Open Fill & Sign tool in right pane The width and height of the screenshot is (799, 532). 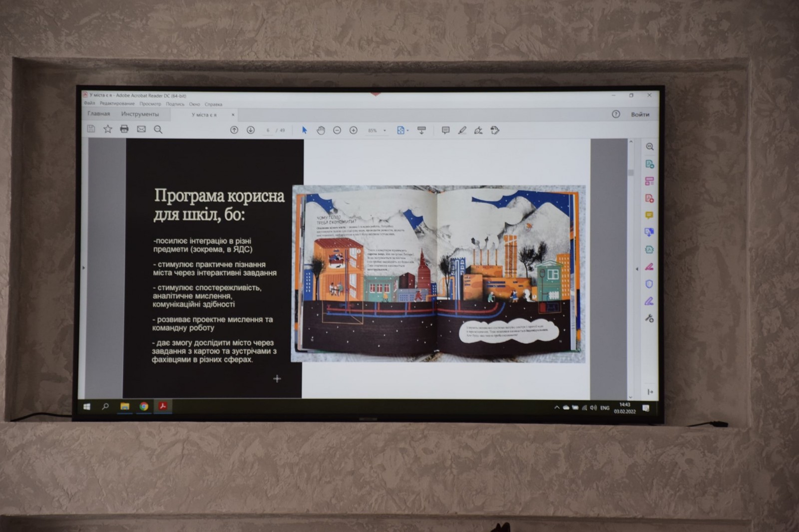point(649,301)
